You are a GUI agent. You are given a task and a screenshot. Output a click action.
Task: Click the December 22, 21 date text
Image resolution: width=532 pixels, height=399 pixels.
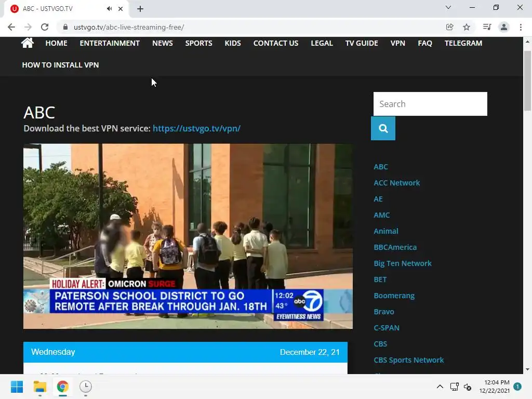(310, 352)
